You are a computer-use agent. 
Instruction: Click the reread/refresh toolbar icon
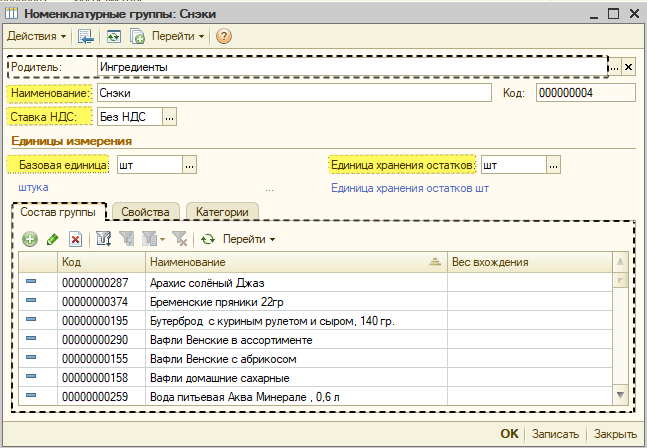pyautogui.click(x=113, y=36)
